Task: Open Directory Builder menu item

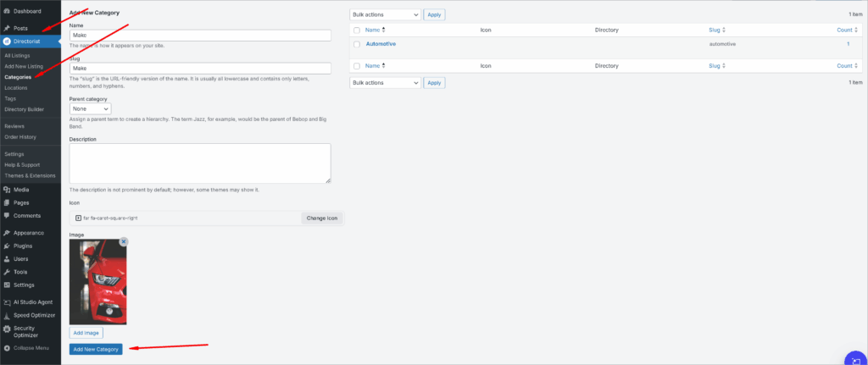Action: coord(24,109)
